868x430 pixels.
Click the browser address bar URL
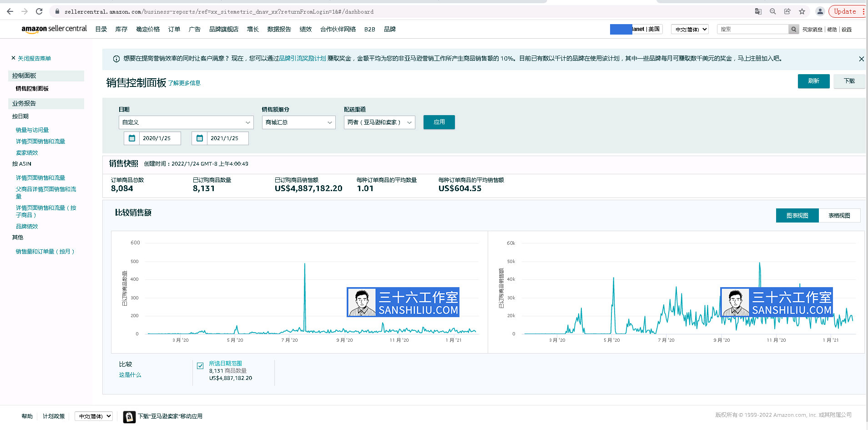[x=219, y=12]
